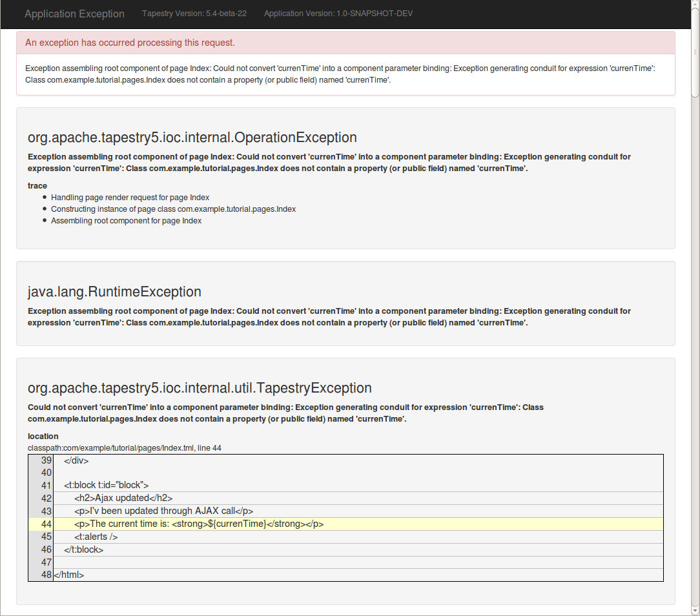
Task: Click line number 41 in the source listing
Action: (45, 485)
